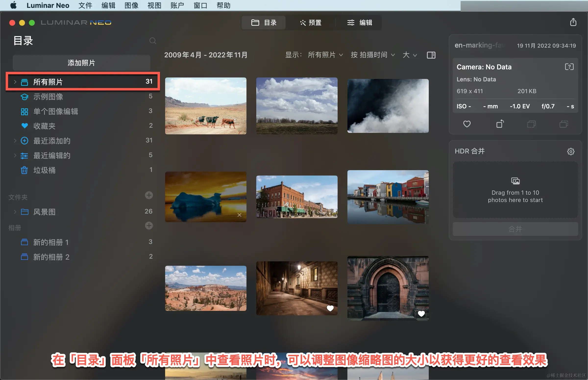Open the 图像 menu in menu bar
Image resolution: width=588 pixels, height=380 pixels.
tap(131, 5)
